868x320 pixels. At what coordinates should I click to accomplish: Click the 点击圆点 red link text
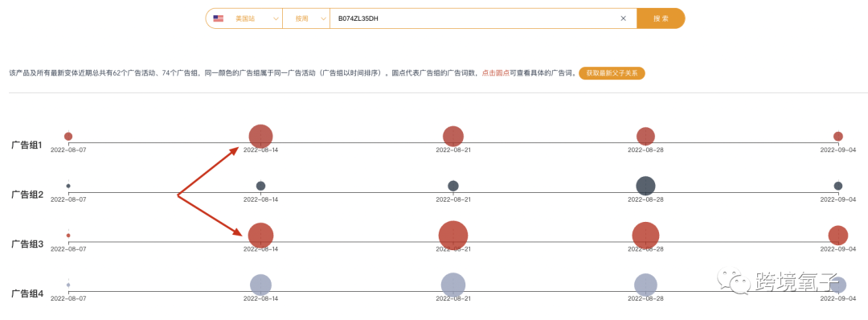coord(495,73)
